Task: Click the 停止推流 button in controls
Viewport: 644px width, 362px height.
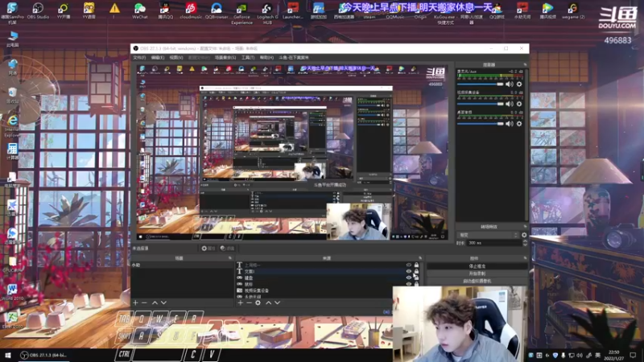Action: [477, 266]
